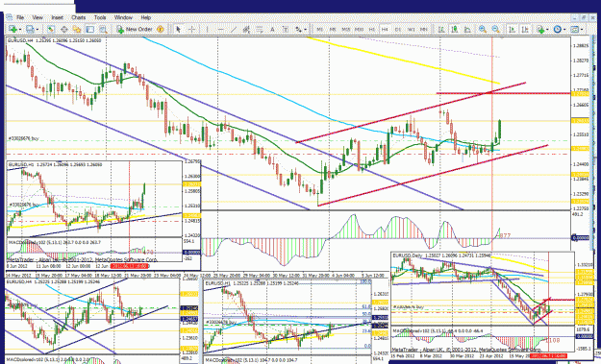Image resolution: width=601 pixels, height=364 pixels.
Task: Open the Templates icon
Action: 574,29
